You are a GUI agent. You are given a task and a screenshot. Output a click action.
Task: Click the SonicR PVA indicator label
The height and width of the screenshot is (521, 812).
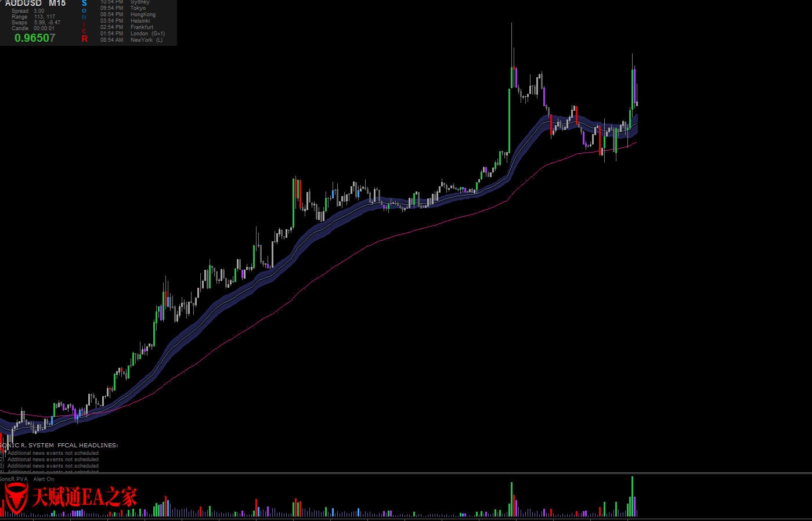tap(14, 479)
